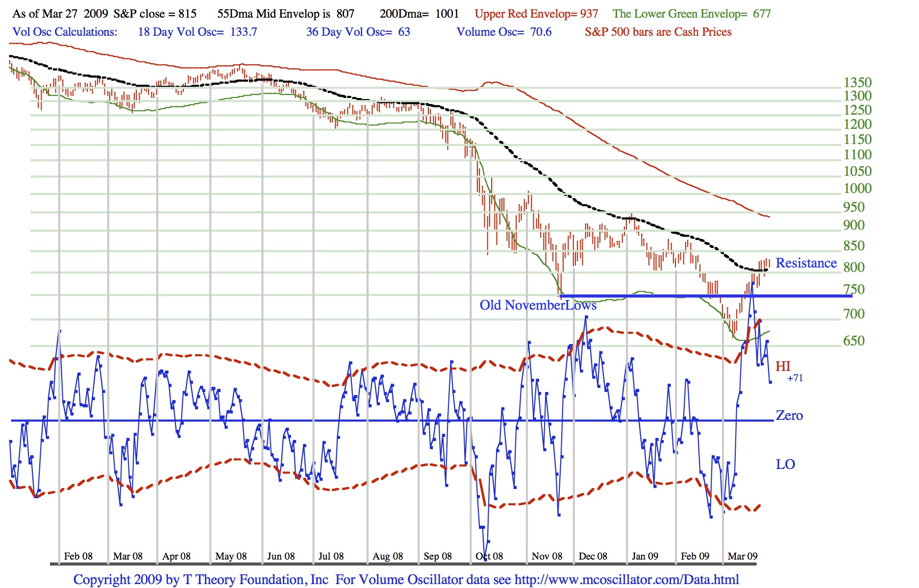Click the 18 Day Vol Osc reading
Viewport: 919px width, 588px height.
point(197,32)
